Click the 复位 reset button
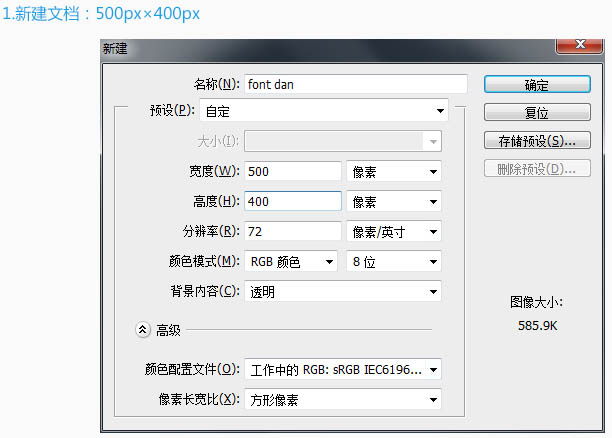612x438 pixels. (537, 112)
